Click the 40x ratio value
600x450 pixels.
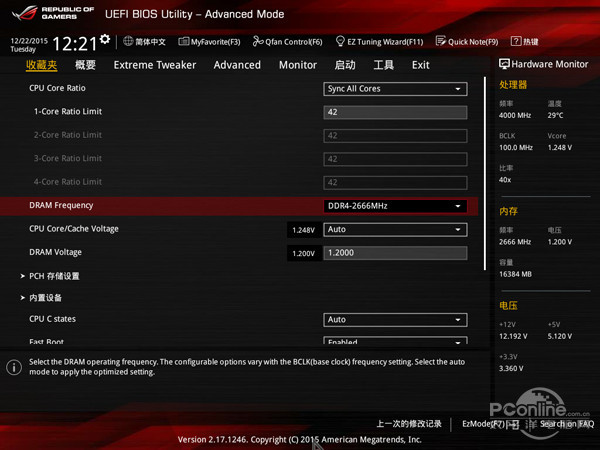(x=505, y=179)
